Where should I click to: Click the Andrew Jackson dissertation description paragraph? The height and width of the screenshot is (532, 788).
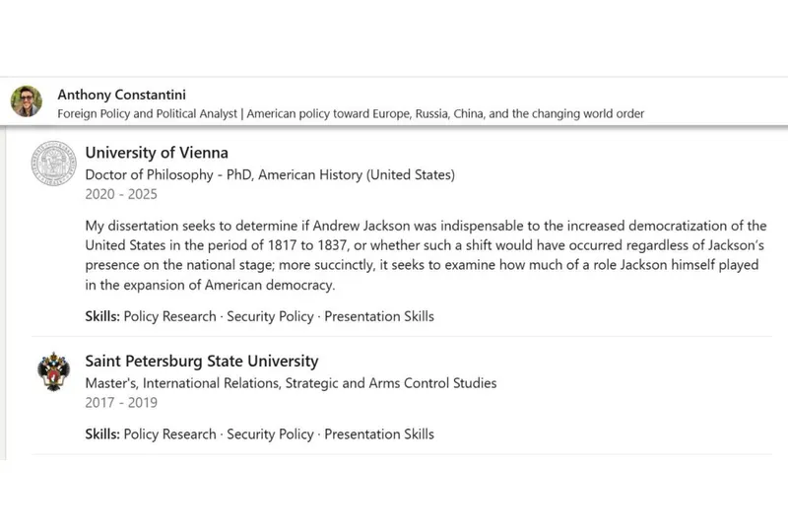coord(424,255)
